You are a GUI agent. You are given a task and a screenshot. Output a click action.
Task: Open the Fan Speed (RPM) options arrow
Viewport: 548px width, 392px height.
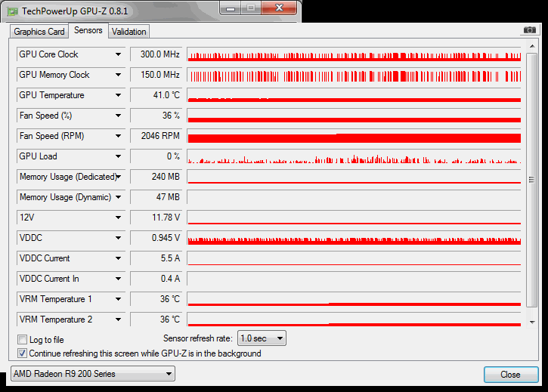coord(118,136)
